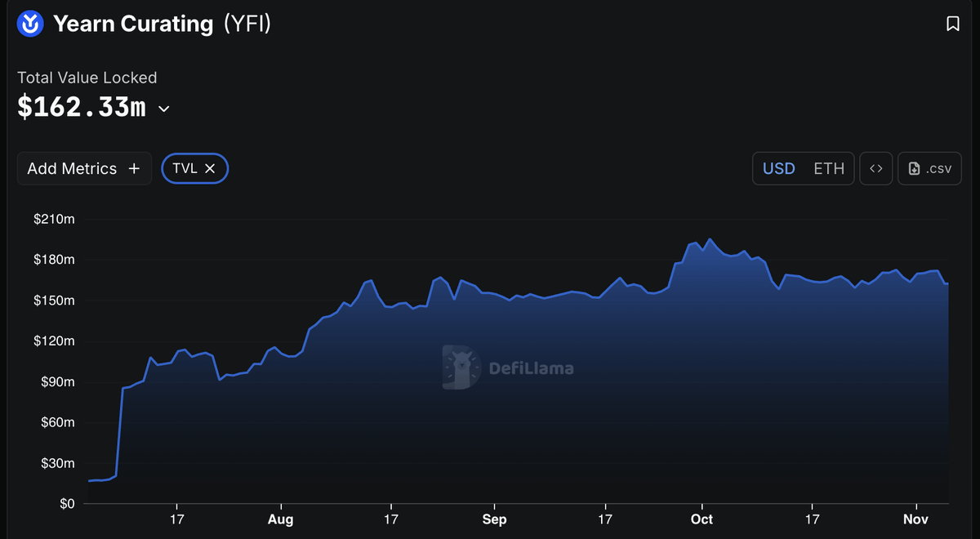Click the $90m y-axis label
Viewport: 980px width, 539px height.
(x=56, y=382)
